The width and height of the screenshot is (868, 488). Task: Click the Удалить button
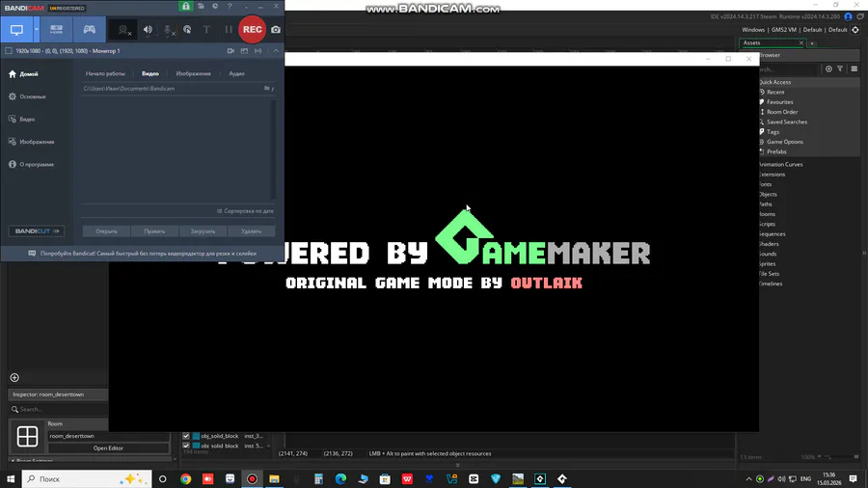[252, 231]
